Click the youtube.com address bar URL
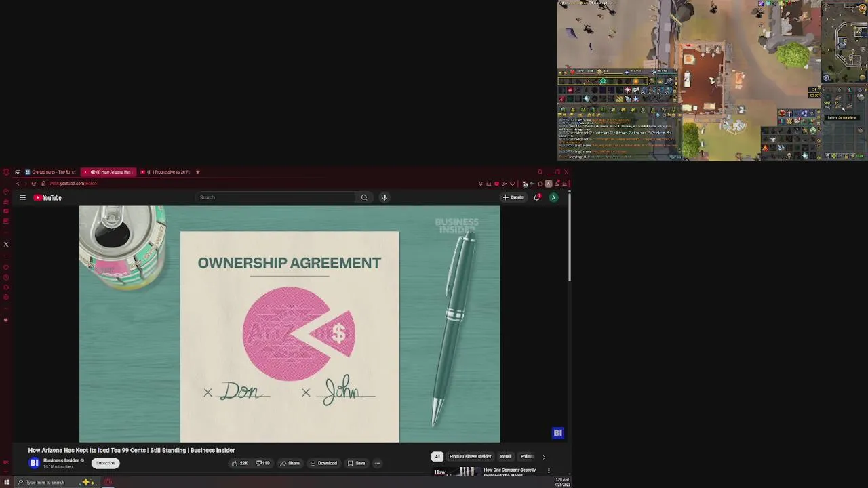This screenshot has height=488, width=868. pyautogui.click(x=73, y=184)
